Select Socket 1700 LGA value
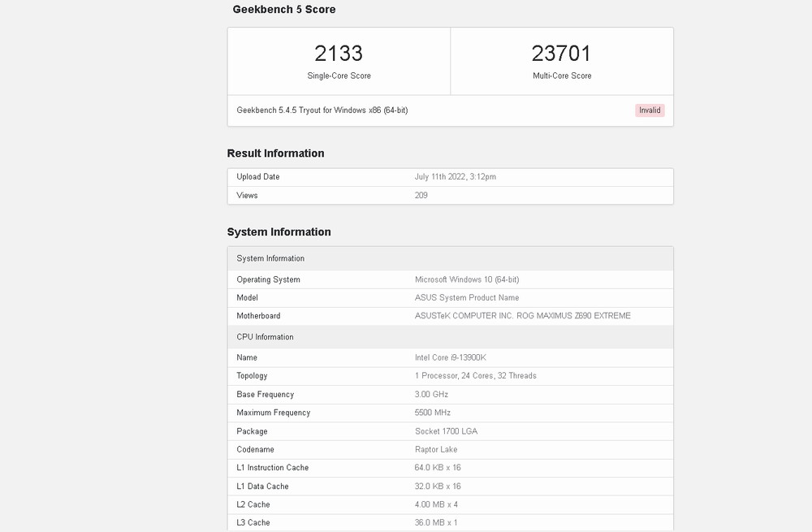Image resolution: width=812 pixels, height=532 pixels. pos(446,431)
